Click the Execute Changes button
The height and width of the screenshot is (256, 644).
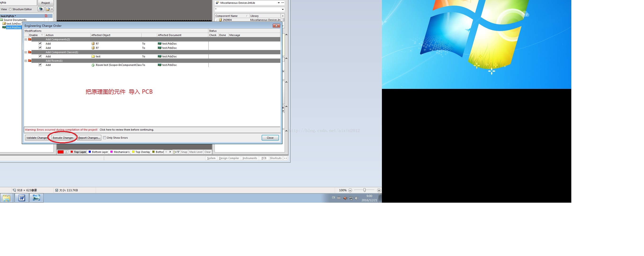point(63,138)
